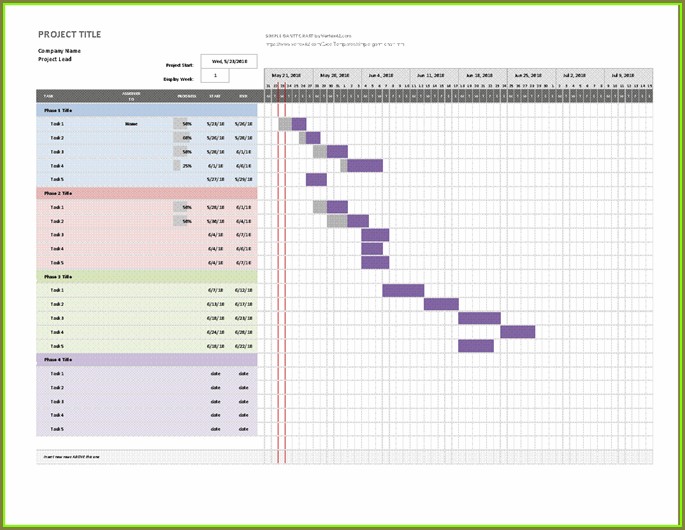Click the Display Week number field
685x530 pixels.
click(x=215, y=76)
